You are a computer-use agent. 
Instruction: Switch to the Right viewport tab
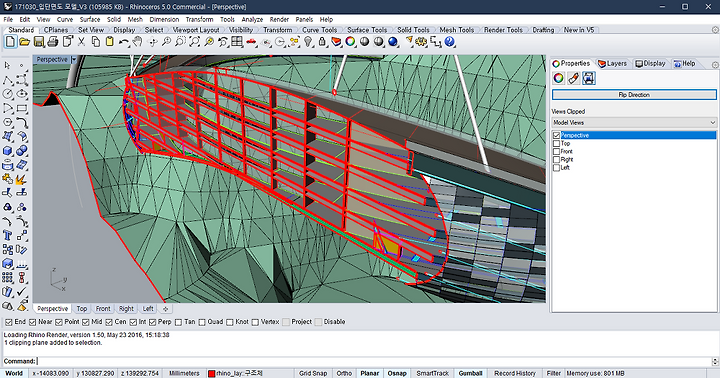[x=126, y=309]
